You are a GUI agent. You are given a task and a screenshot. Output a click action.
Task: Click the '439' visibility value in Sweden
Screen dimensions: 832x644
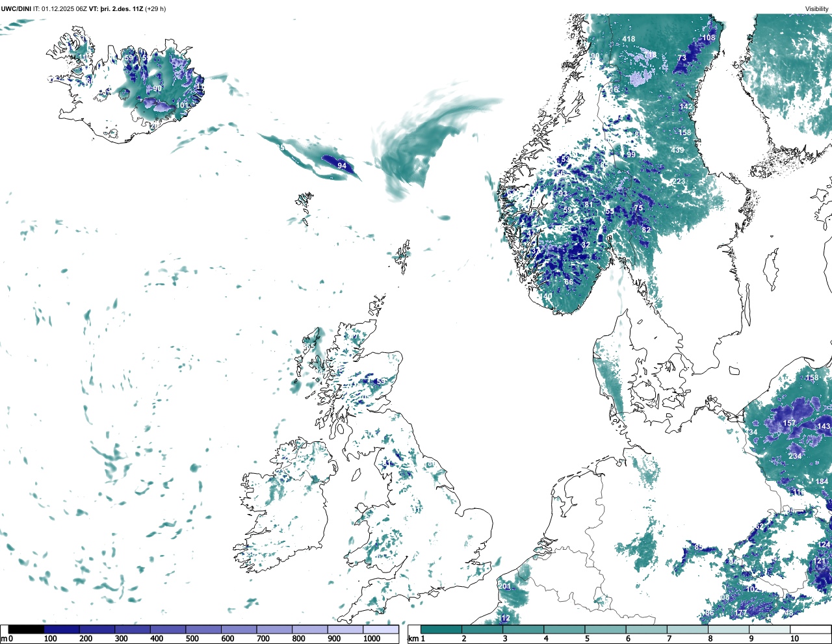[x=677, y=150]
